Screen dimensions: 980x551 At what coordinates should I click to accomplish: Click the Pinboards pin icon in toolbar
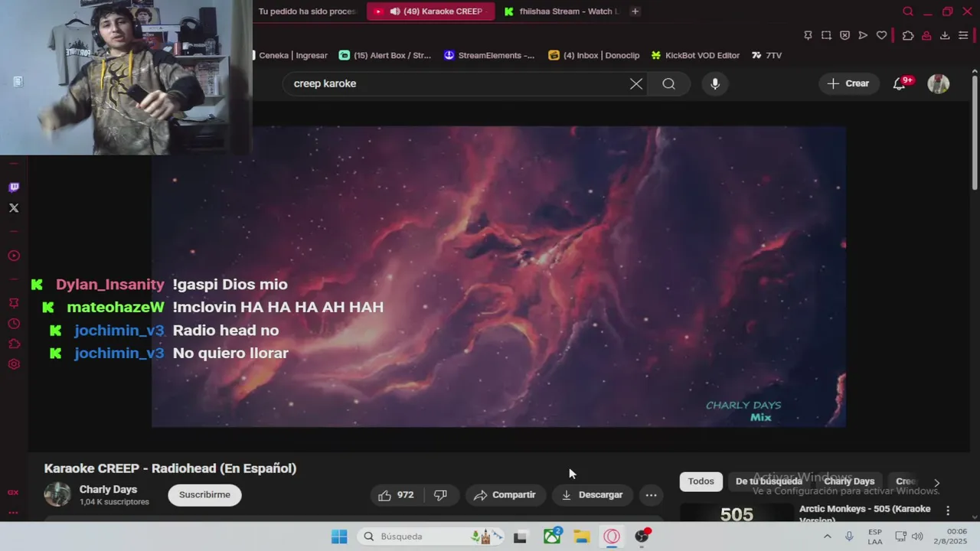click(808, 35)
